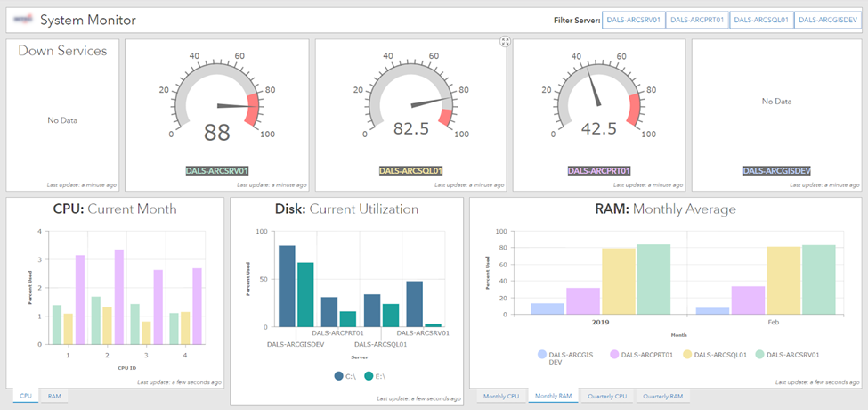Filter by server DALS-ARCSQL01
The image size is (868, 410).
[x=762, y=20]
